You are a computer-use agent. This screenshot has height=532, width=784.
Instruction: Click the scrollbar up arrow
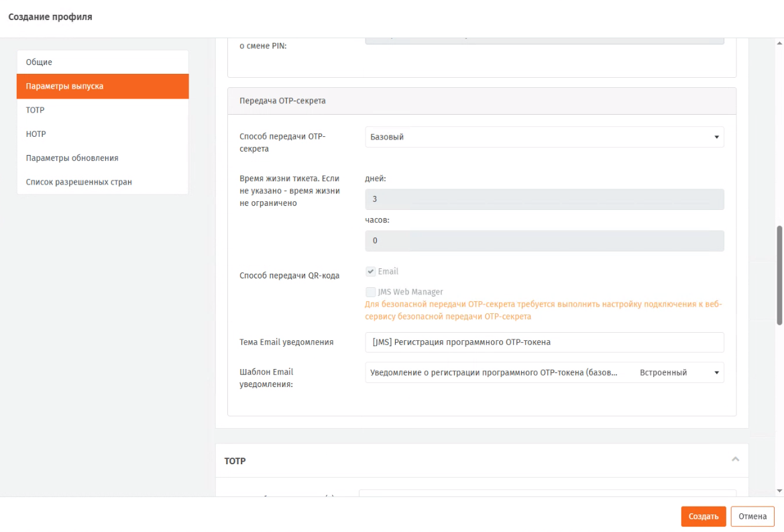tap(779, 44)
